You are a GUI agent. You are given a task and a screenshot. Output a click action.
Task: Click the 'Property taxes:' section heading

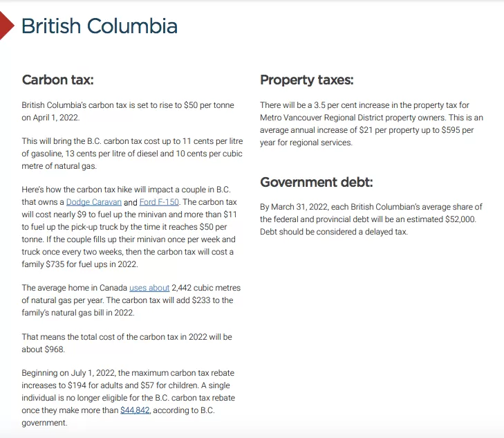(x=307, y=80)
